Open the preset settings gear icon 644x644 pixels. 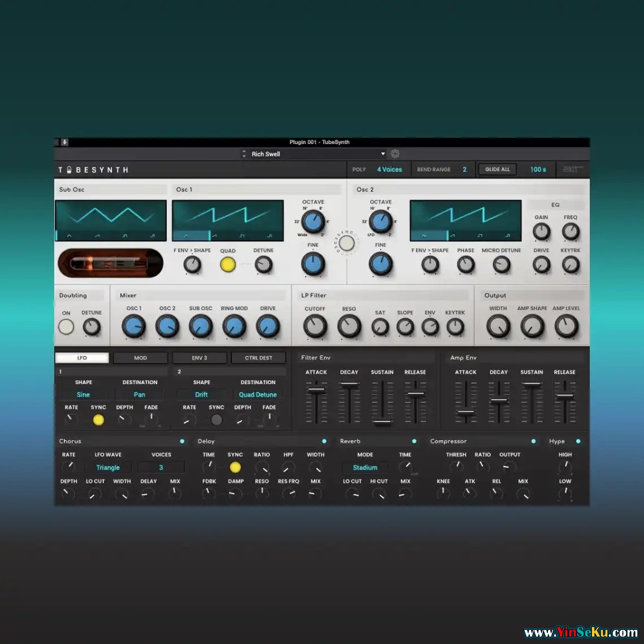(x=395, y=154)
